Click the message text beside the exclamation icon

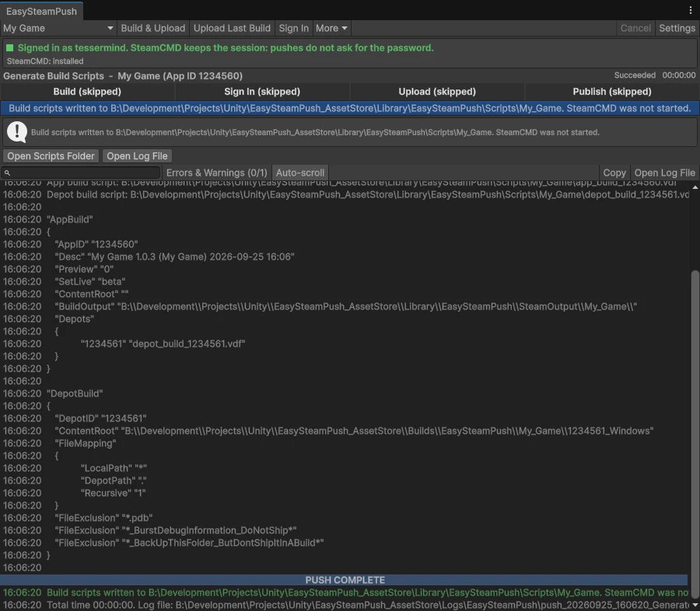(315, 133)
